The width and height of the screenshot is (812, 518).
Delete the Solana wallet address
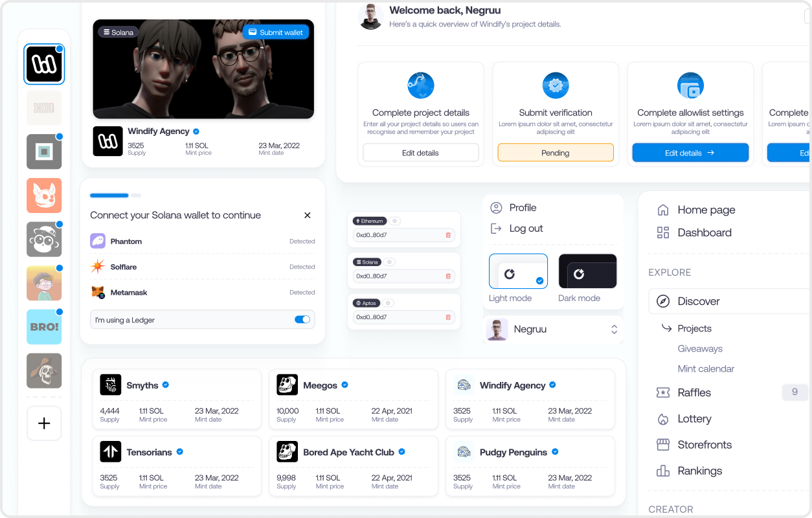(x=448, y=276)
